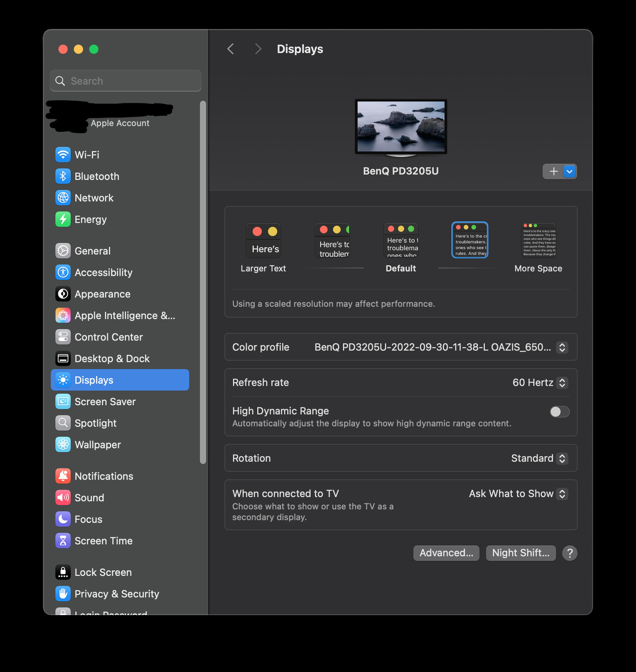This screenshot has height=672, width=636.
Task: Open the Wallpaper flower icon
Action: tap(63, 445)
